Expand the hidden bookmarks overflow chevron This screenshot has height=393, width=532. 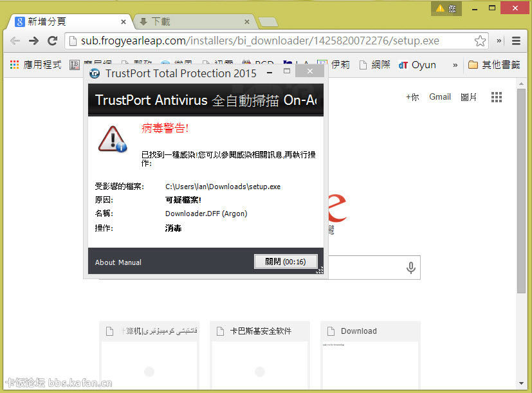[x=455, y=65]
